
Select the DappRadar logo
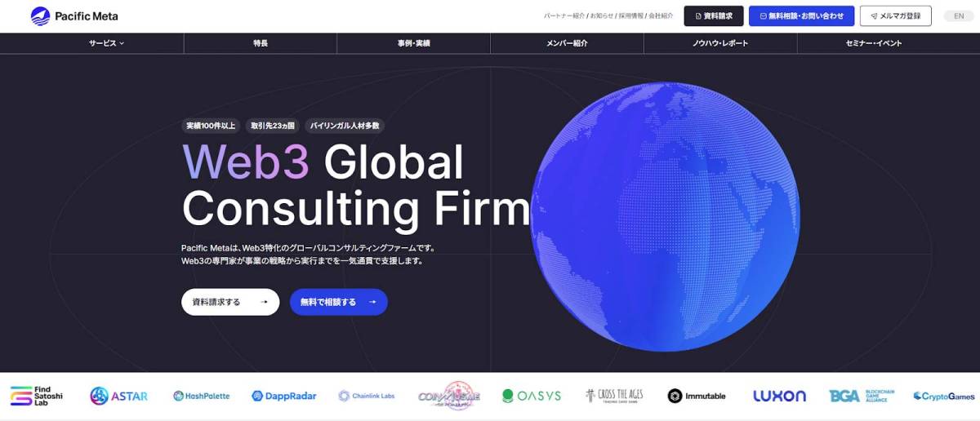pos(284,396)
